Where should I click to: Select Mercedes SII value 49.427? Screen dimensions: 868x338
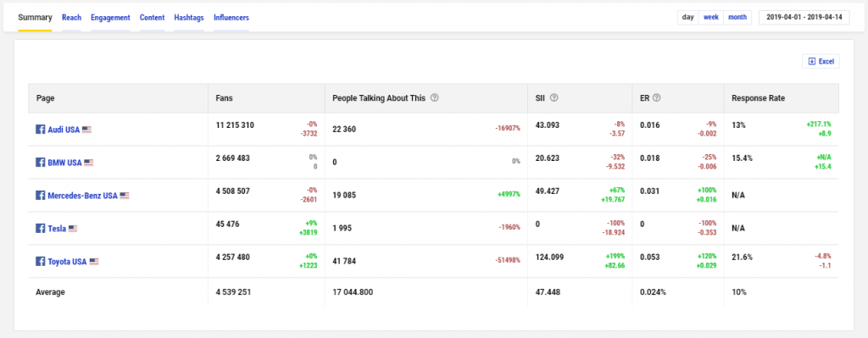click(x=548, y=191)
